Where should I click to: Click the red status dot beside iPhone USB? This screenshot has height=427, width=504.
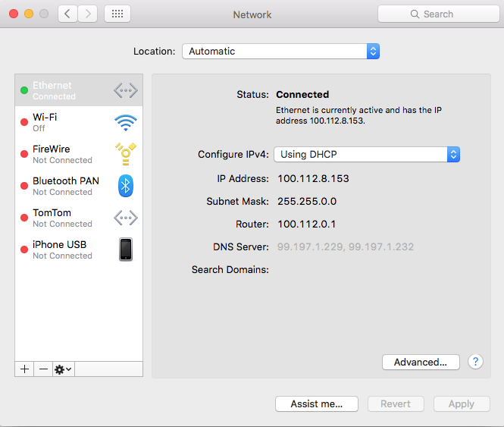click(24, 250)
